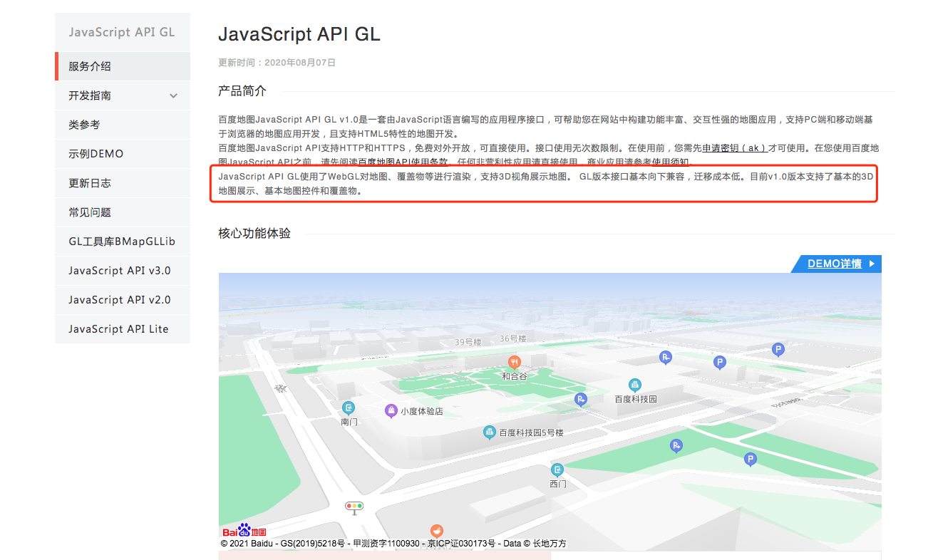Click the traffic light icon on map

click(x=354, y=507)
